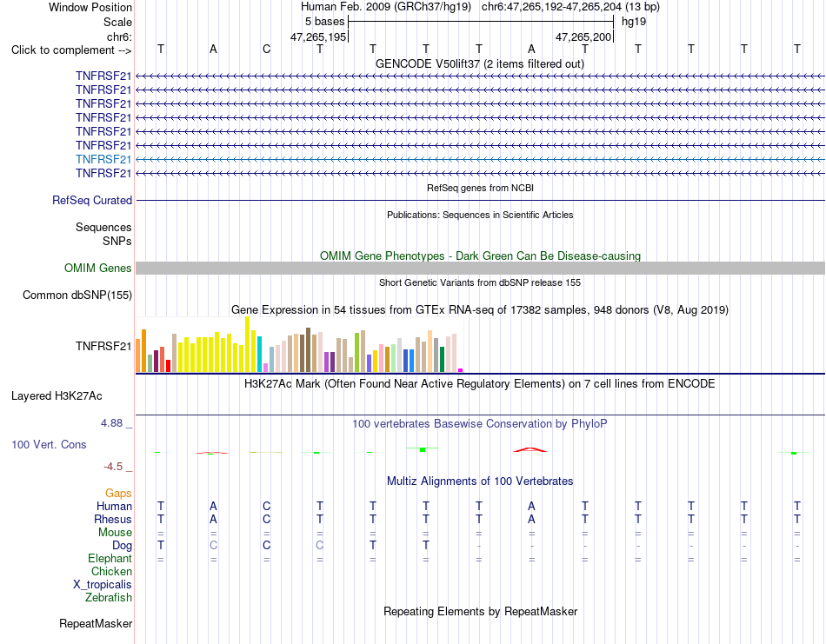Select the Mouse species row label
The image size is (826, 644).
coord(115,533)
